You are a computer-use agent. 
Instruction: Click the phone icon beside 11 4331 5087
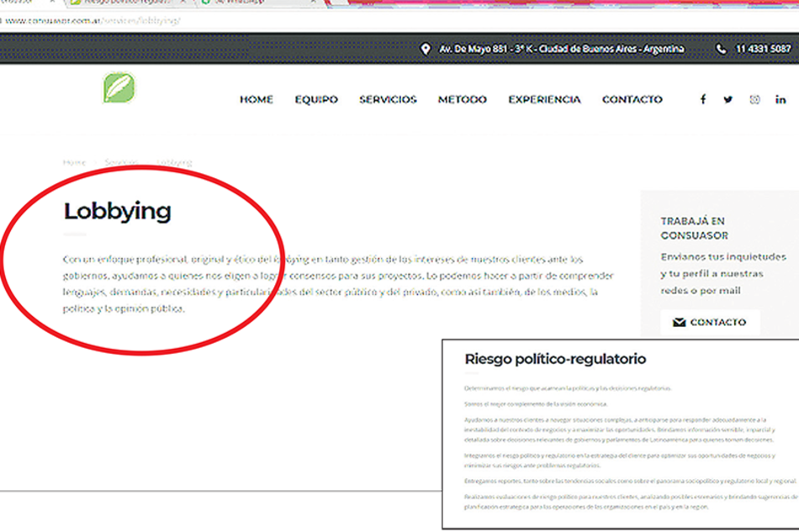point(720,49)
